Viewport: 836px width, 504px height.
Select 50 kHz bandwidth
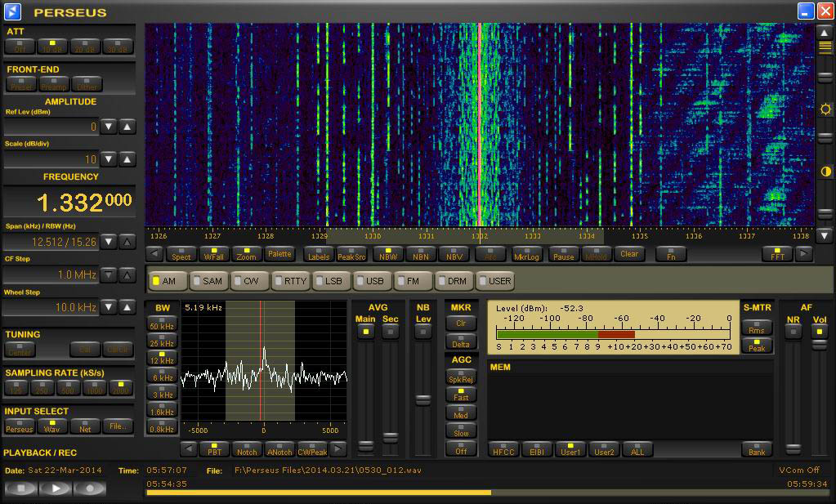[162, 324]
